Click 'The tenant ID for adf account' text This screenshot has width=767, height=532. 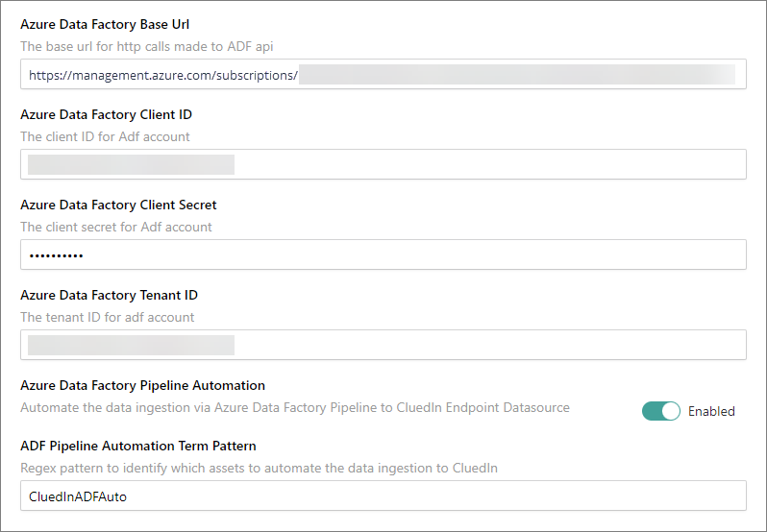click(107, 318)
